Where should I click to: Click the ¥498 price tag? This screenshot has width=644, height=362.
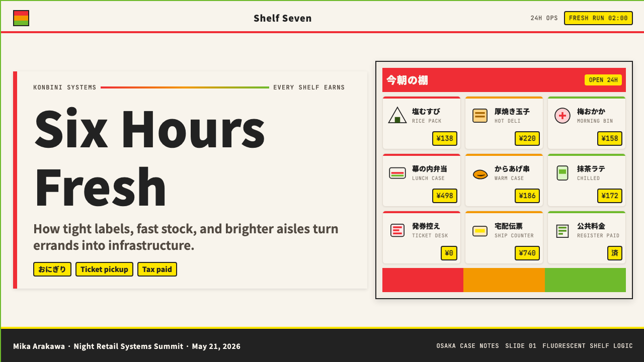point(445,196)
